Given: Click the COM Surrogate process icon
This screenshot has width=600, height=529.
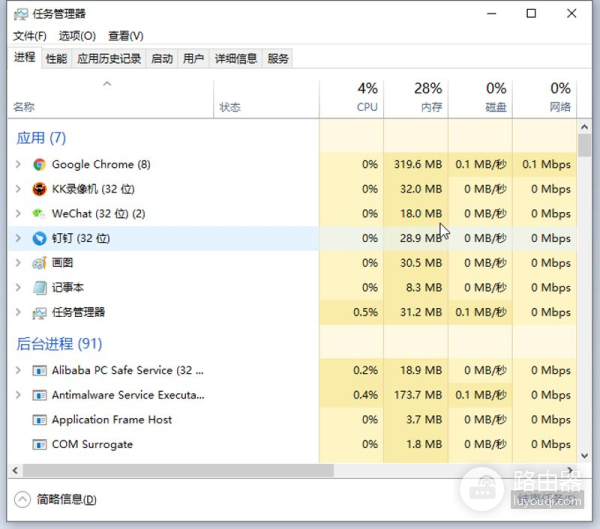Looking at the screenshot, I should 39,444.
